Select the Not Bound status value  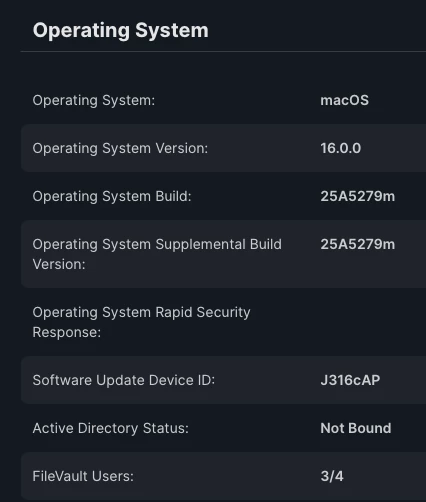(x=356, y=428)
